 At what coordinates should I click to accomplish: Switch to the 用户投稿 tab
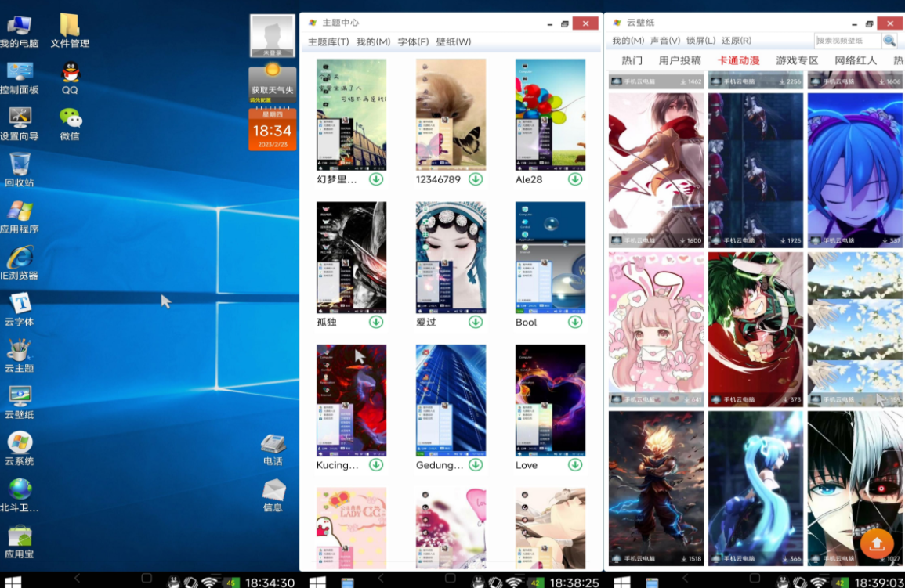(680, 60)
